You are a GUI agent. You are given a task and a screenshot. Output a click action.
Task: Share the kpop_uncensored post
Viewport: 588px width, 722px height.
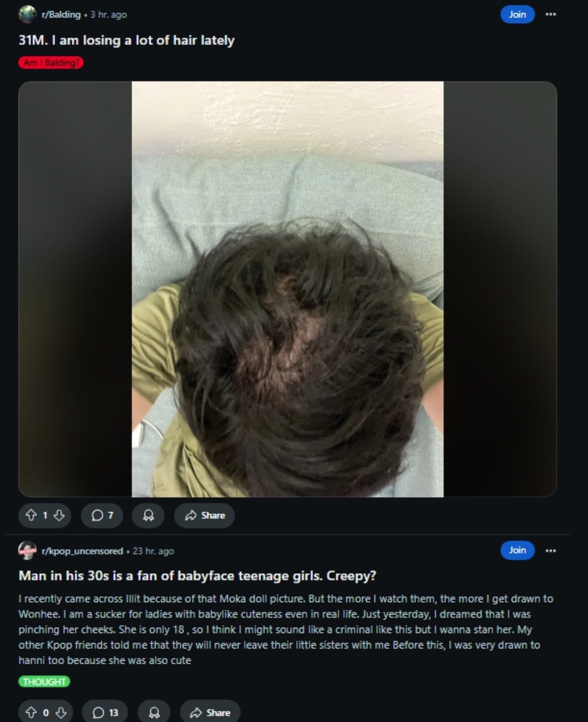(210, 713)
